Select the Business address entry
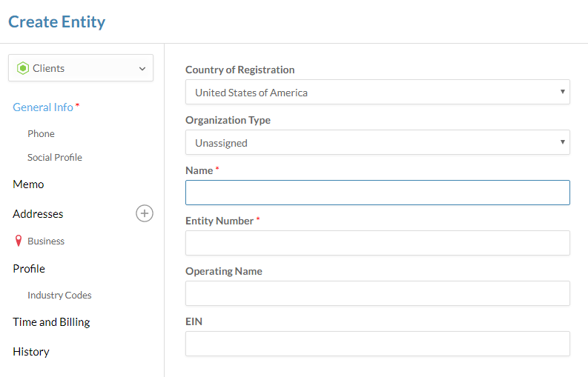588x377 pixels. click(x=46, y=241)
